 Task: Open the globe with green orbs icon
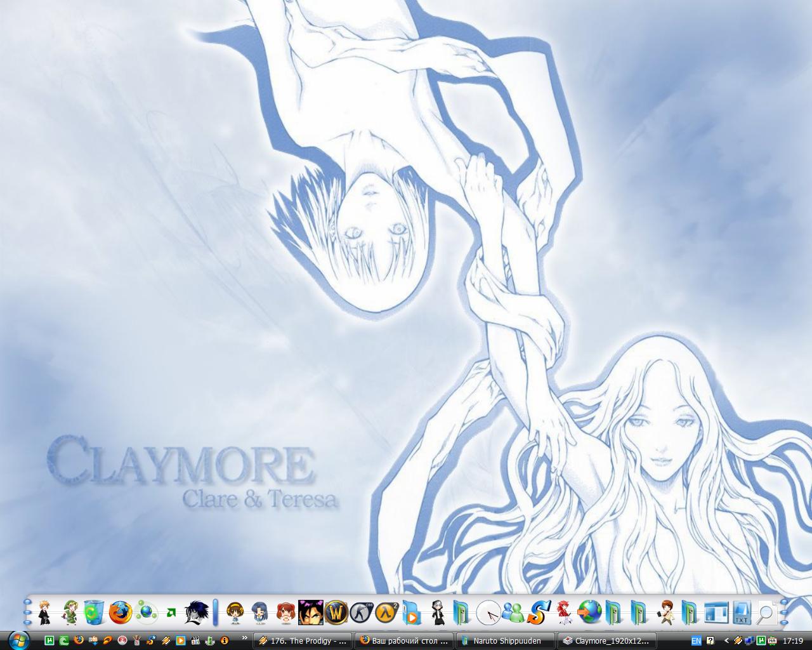tap(147, 613)
